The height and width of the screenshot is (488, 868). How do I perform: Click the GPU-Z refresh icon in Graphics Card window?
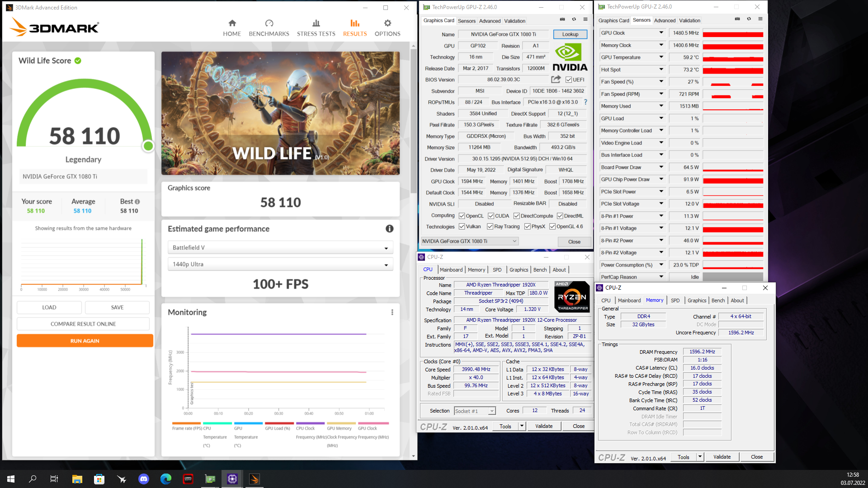pos(574,19)
